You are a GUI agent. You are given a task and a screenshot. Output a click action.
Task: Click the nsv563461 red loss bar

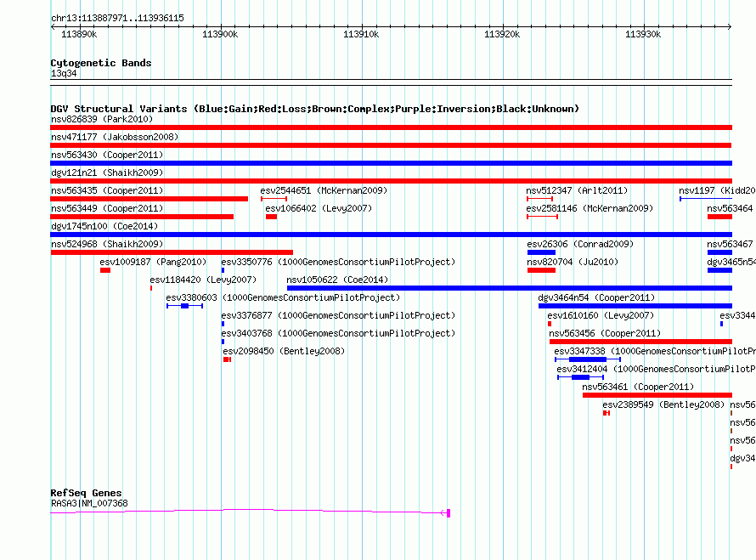point(657,395)
